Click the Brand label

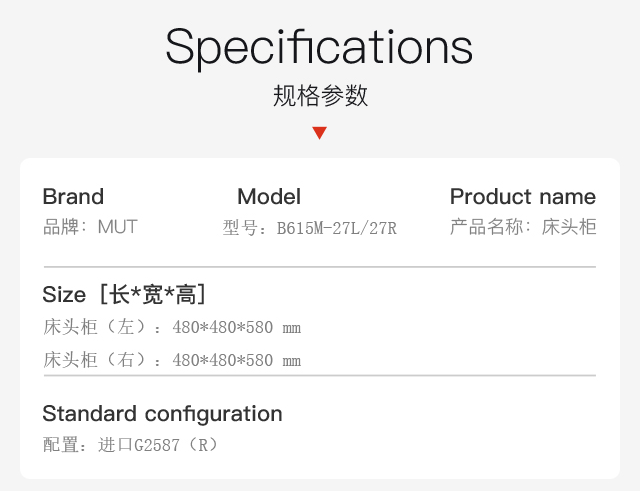click(x=73, y=196)
